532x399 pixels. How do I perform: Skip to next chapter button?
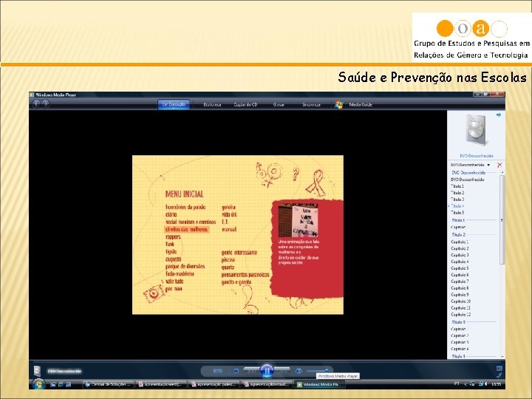click(282, 371)
